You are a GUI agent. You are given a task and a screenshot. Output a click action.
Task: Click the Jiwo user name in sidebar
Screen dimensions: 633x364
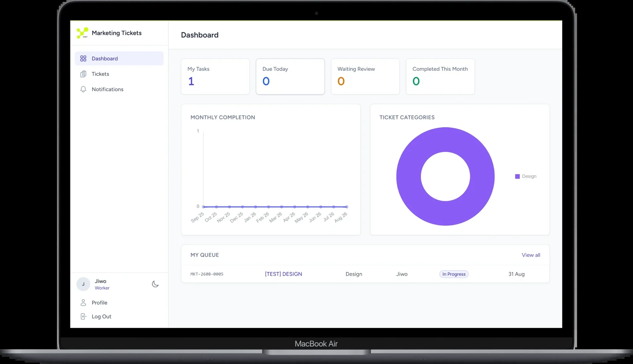(100, 281)
